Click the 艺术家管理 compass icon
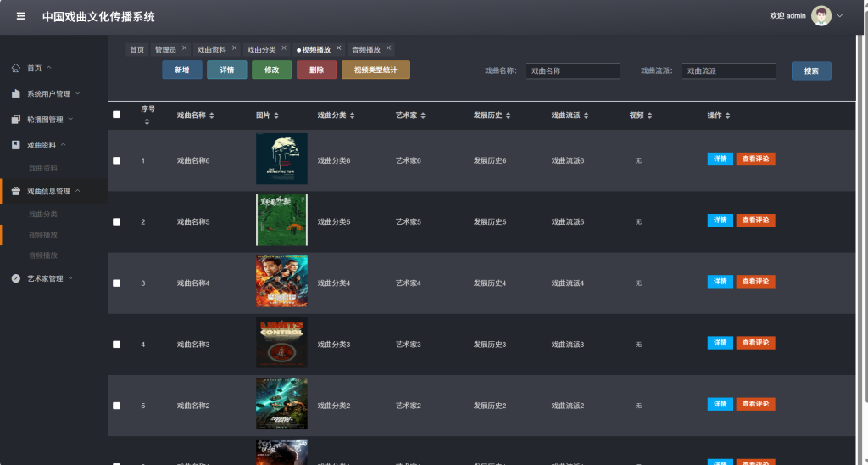Screen dimensions: 868x465 pyautogui.click(x=16, y=278)
